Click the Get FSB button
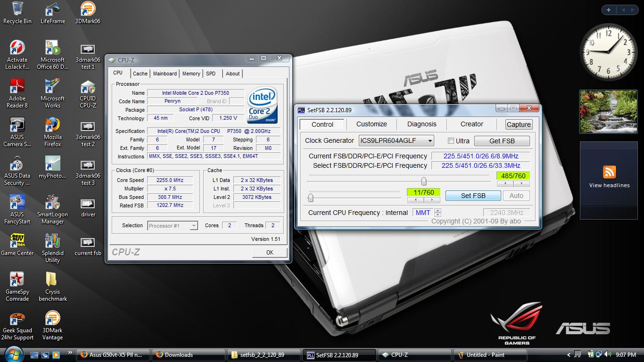 click(502, 141)
